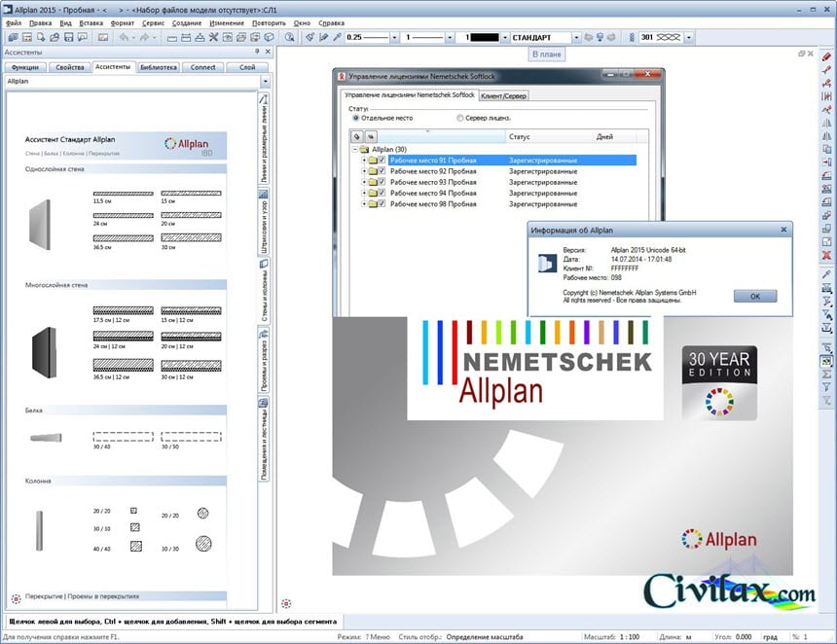This screenshot has height=644, width=837.
Task: Open the Справка menu
Action: tap(331, 23)
